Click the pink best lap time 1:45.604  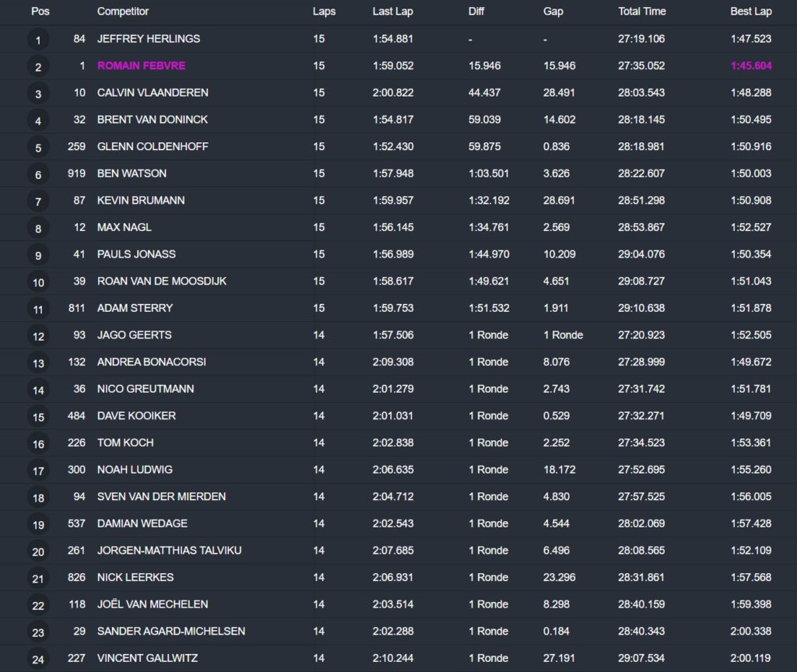click(x=750, y=66)
